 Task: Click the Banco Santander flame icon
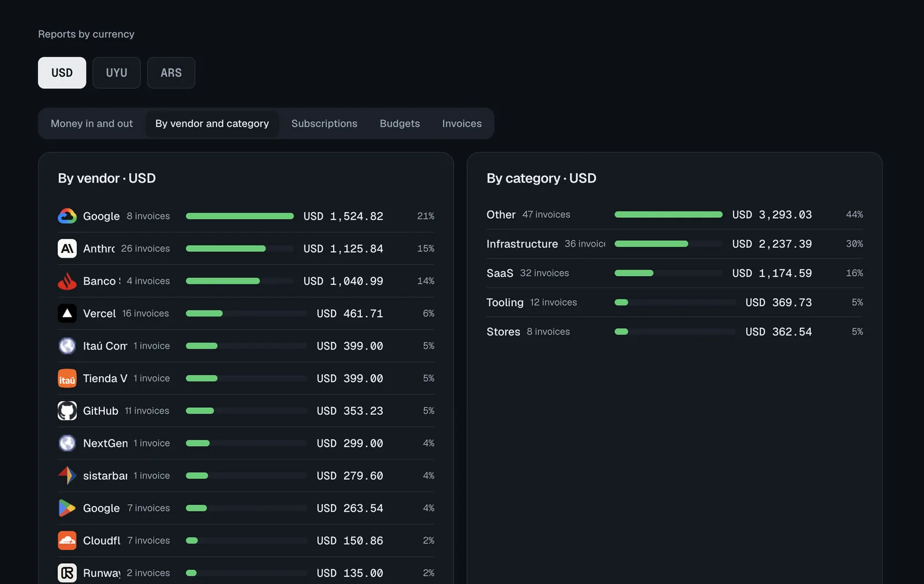[x=67, y=281]
